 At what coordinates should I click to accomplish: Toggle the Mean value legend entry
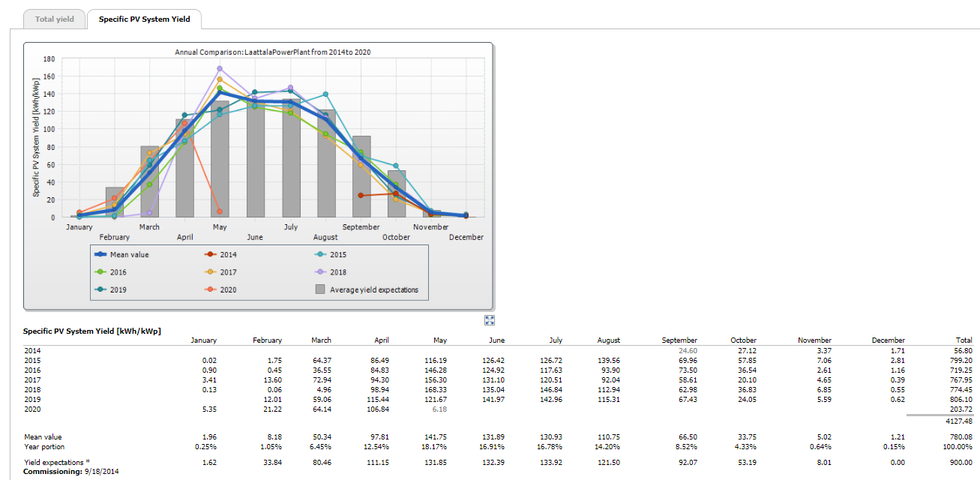tap(123, 255)
